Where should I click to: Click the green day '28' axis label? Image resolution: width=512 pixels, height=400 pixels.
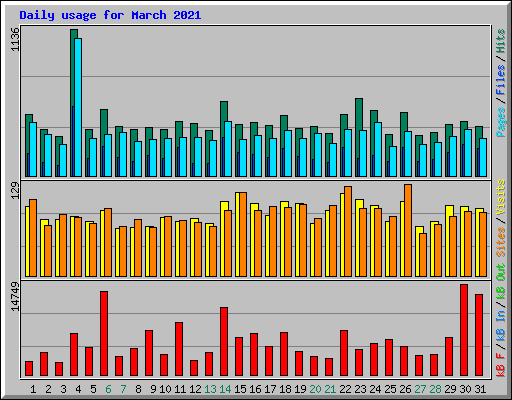click(x=435, y=389)
